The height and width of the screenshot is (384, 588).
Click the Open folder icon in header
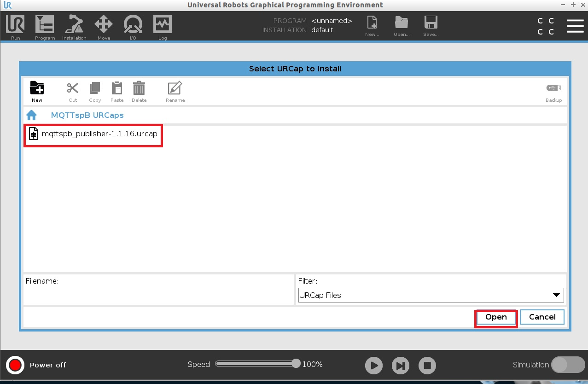pyautogui.click(x=402, y=26)
